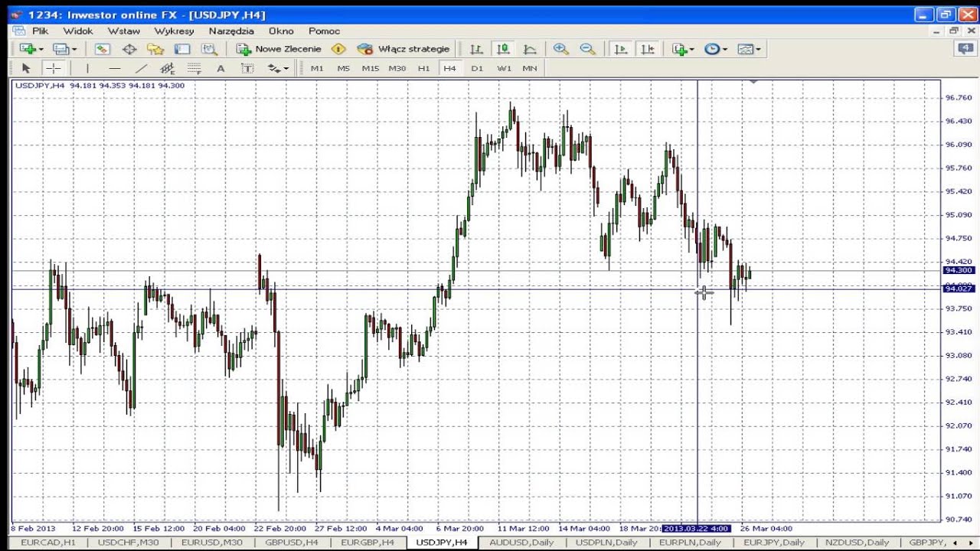The image size is (980, 551).
Task: Open the Okno menu
Action: (281, 31)
